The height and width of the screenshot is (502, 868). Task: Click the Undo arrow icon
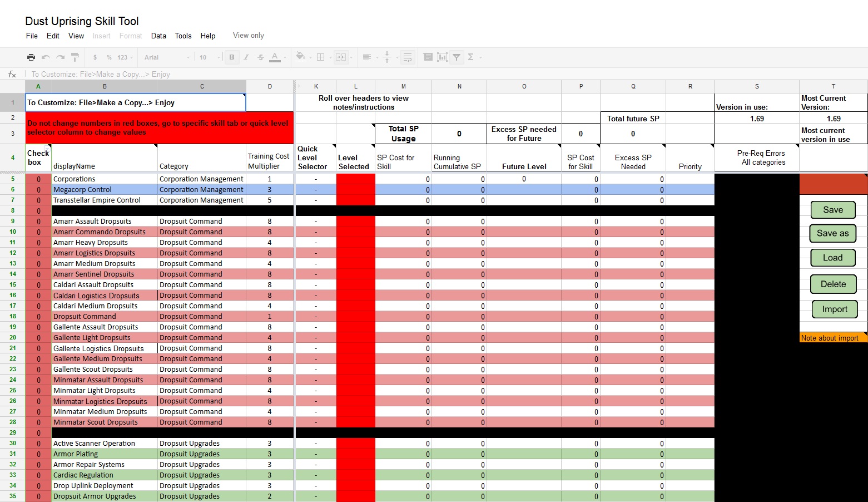[46, 57]
